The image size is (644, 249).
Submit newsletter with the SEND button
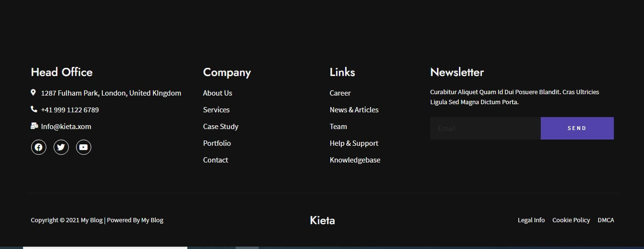(577, 128)
